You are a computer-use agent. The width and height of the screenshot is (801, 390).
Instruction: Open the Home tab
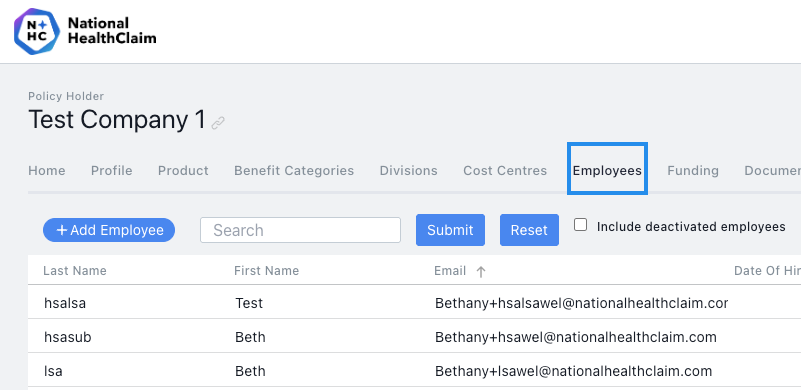(46, 170)
